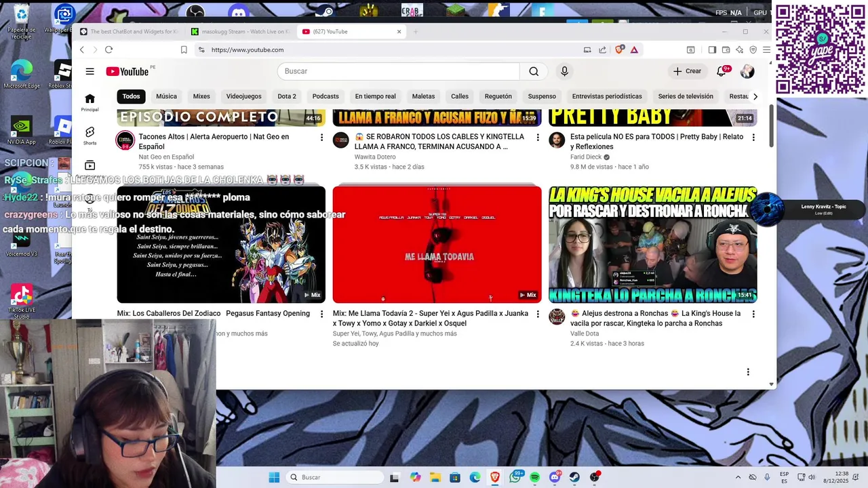Open Tacones Altos Alerta Aeropuerto video title
Image resolution: width=868 pixels, height=488 pixels.
coord(214,142)
